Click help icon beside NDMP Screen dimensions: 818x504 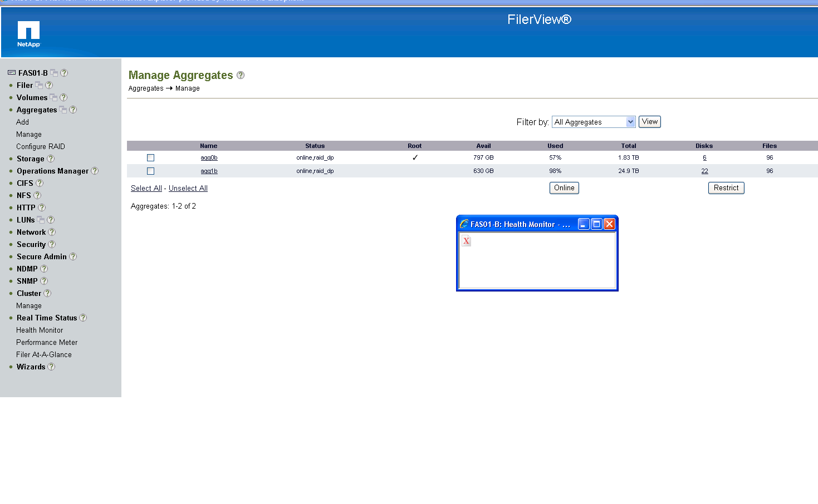pos(44,269)
